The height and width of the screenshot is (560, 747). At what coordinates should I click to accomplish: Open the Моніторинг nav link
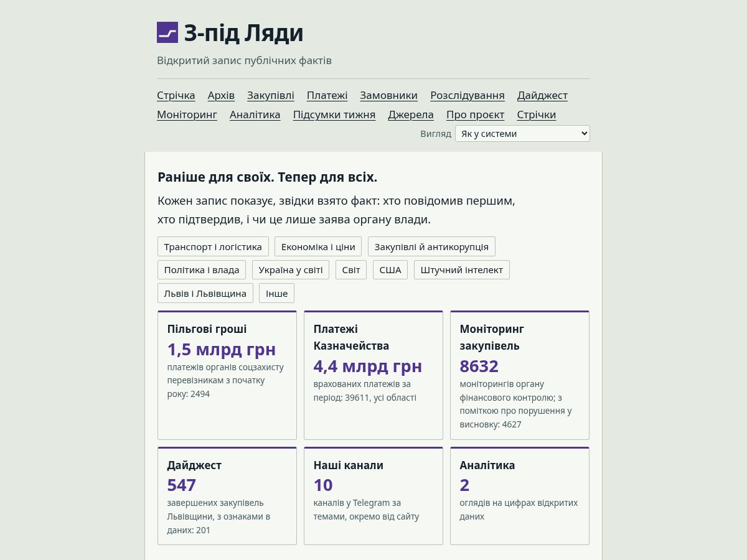(187, 114)
